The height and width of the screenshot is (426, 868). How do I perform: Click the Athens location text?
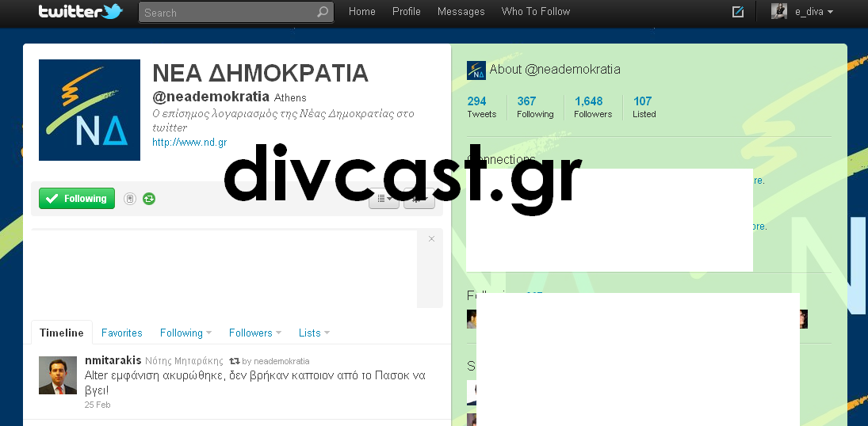pos(290,98)
